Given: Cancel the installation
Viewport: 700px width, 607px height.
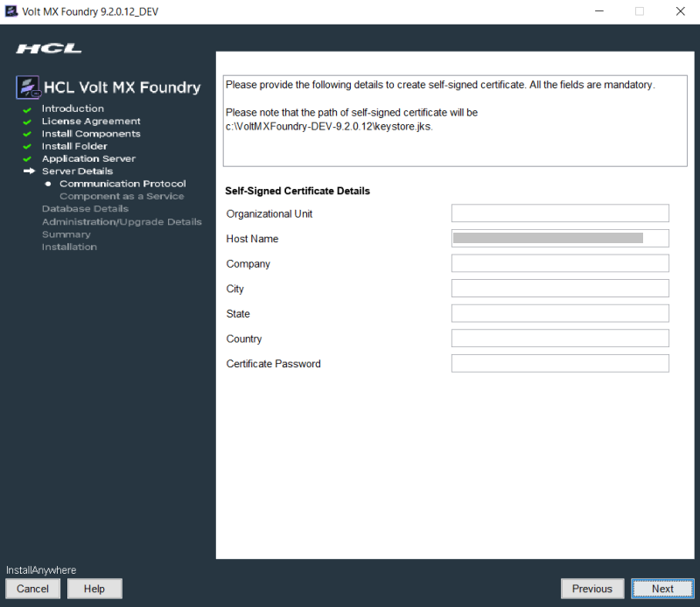Looking at the screenshot, I should [32, 589].
